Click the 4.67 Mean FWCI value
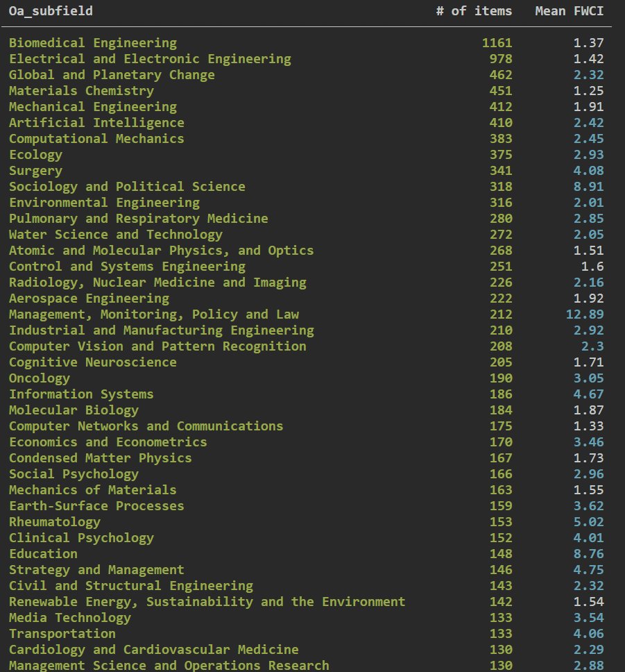The width and height of the screenshot is (625, 672). (x=589, y=394)
